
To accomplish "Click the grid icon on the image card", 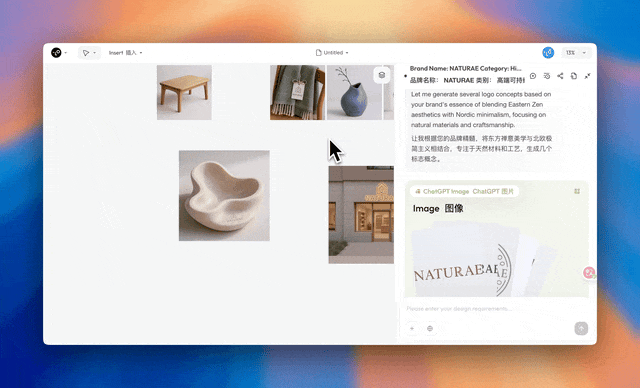I will coord(577,191).
